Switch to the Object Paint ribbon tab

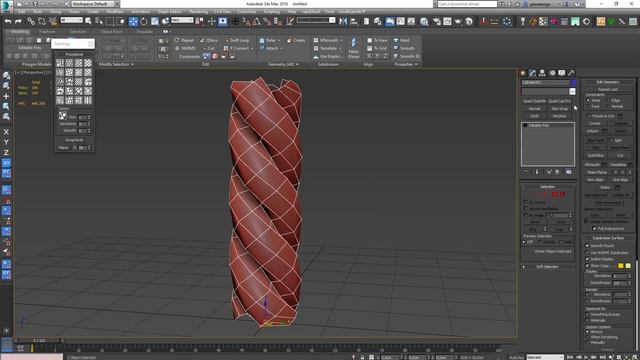(111, 31)
